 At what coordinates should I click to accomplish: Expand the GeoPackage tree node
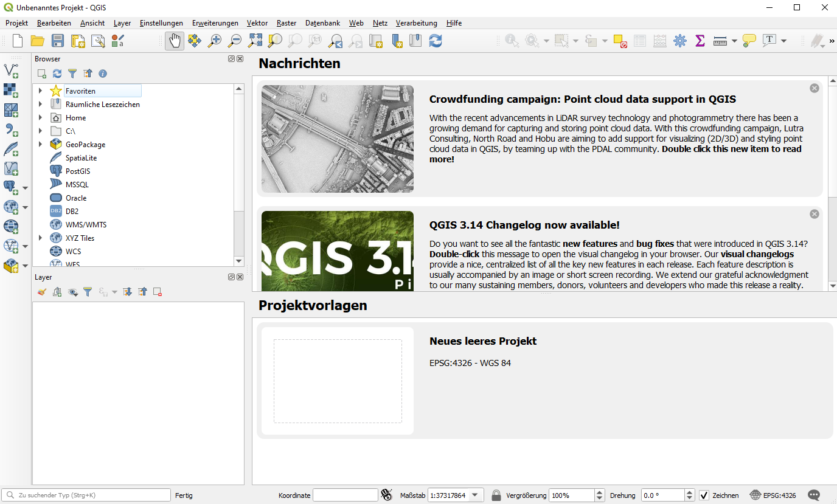click(x=40, y=144)
